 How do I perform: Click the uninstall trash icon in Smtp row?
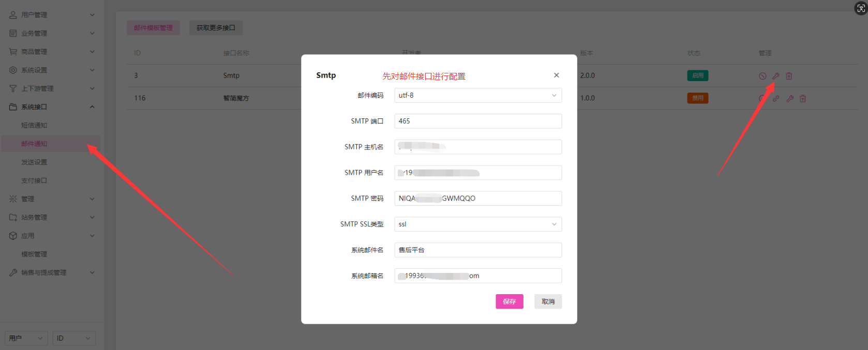(x=789, y=76)
